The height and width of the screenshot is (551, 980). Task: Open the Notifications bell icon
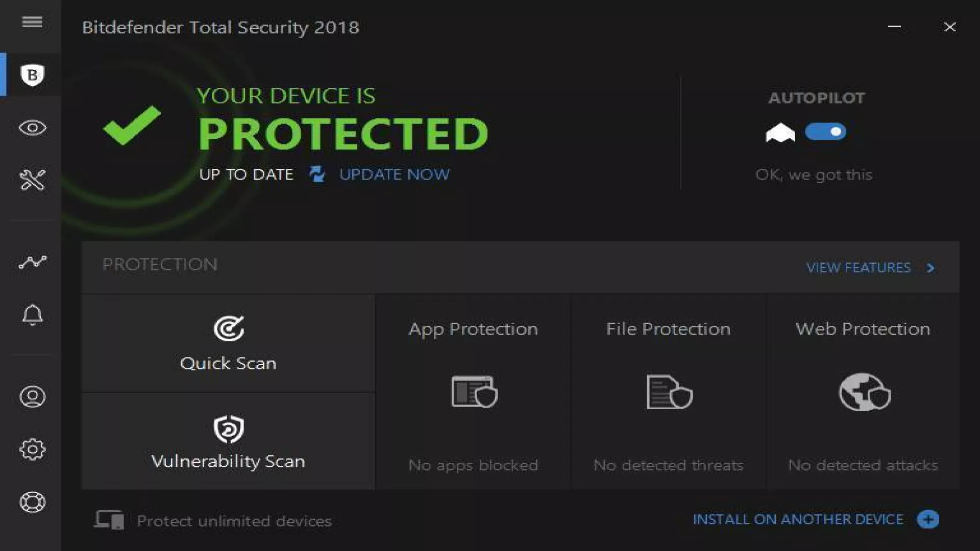32,315
